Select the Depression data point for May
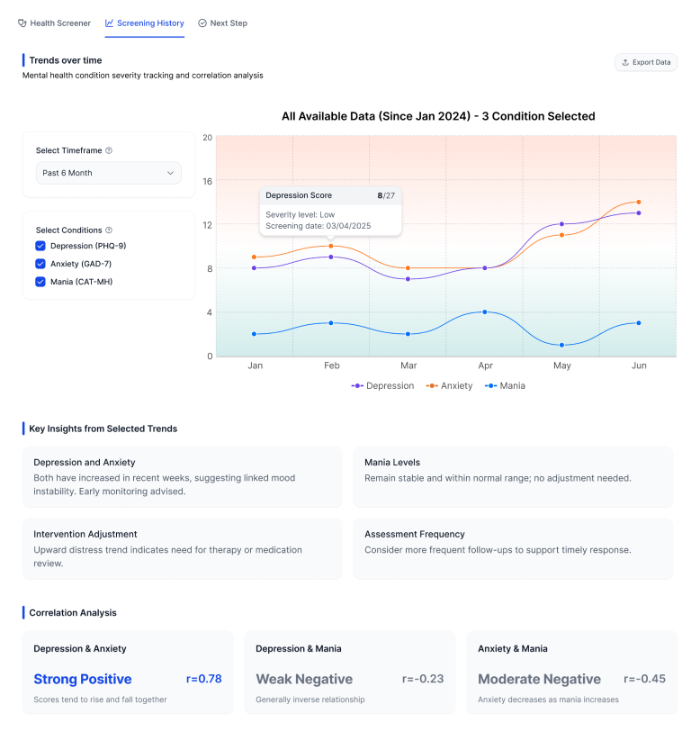 pos(561,224)
